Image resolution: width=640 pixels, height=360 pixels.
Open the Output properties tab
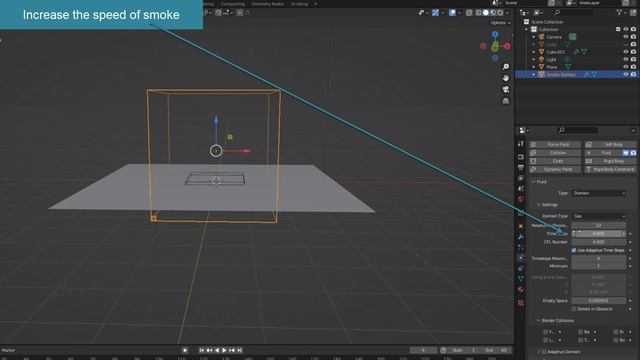point(521,167)
